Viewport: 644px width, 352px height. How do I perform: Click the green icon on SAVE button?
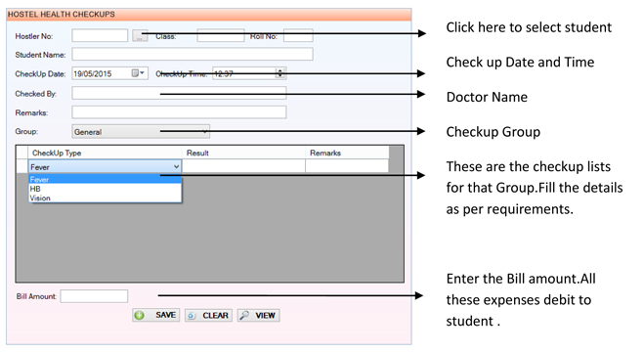(x=140, y=316)
